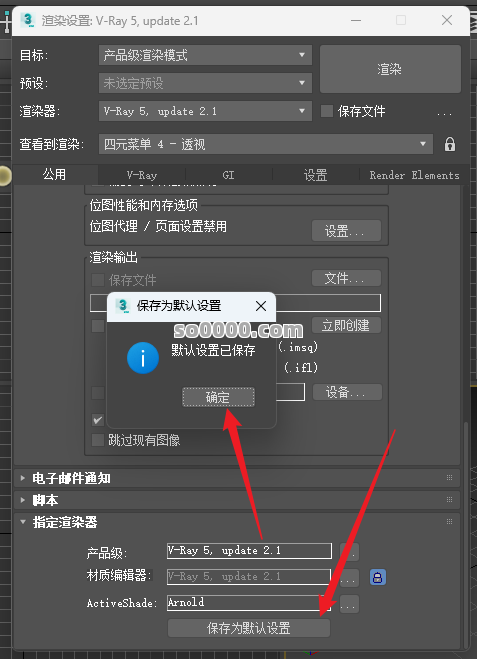Close the 渲染设置 window
The image size is (477, 659).
pos(447,20)
